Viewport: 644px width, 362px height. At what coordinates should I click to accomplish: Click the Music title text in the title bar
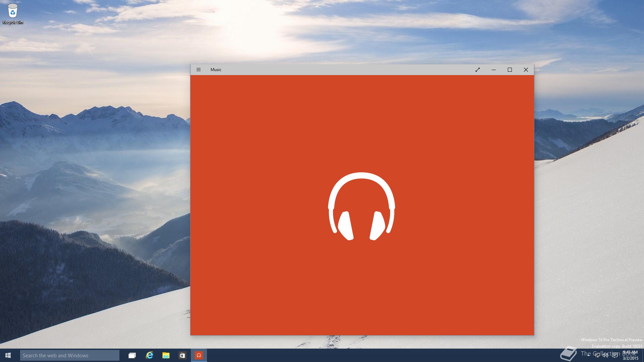coord(216,70)
